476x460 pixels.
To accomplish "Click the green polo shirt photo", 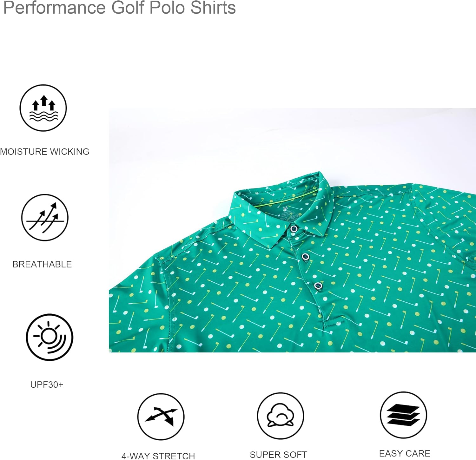I will click(x=292, y=230).
